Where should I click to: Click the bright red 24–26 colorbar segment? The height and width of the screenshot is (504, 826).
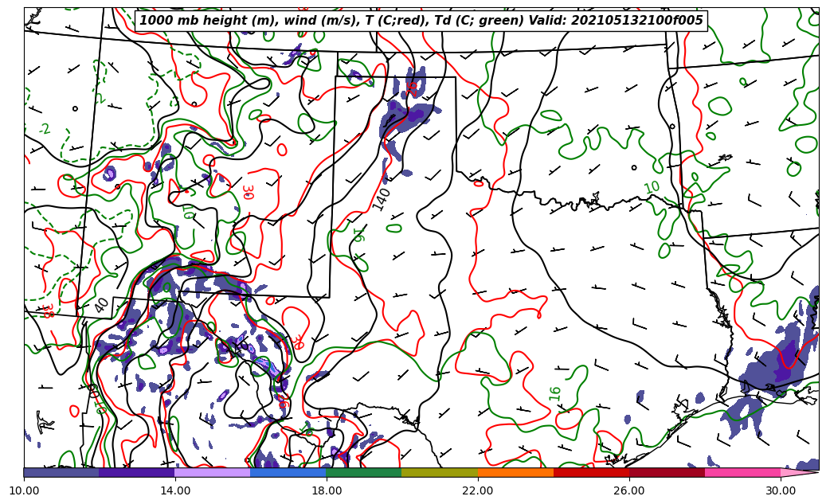(x=591, y=472)
